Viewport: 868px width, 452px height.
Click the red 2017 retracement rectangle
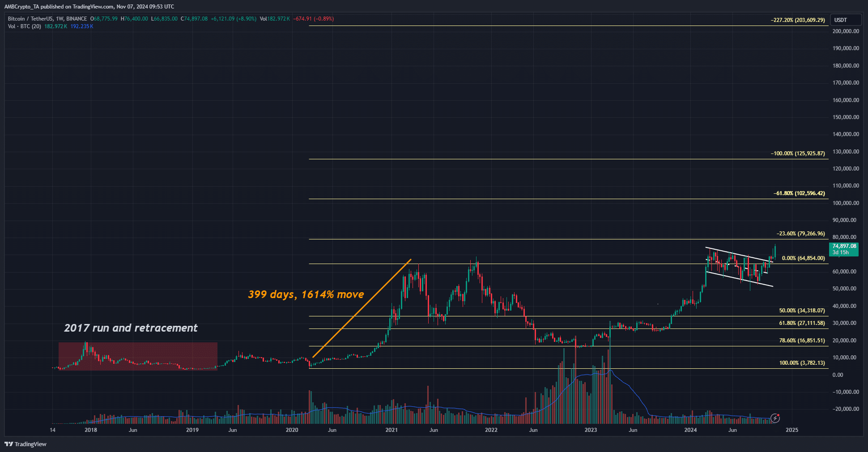138,356
